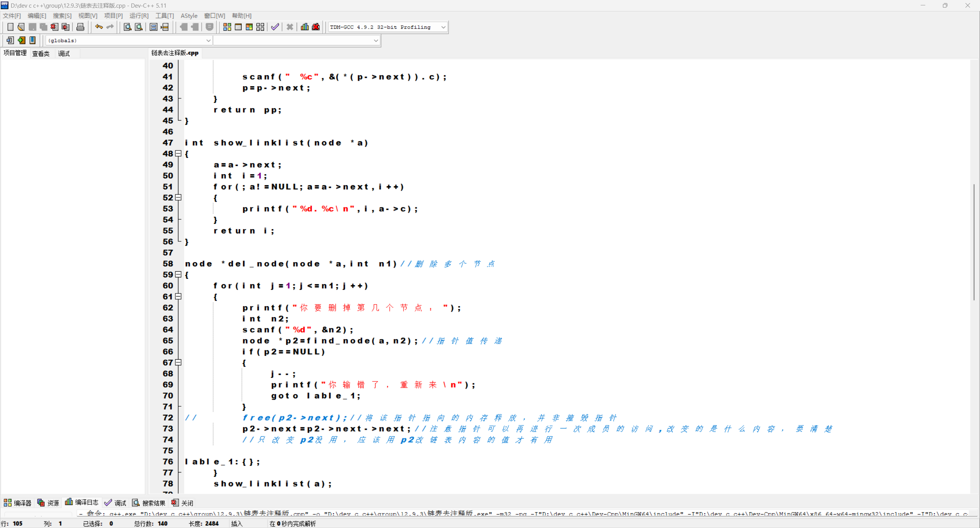This screenshot has width=980, height=528.
Task: Click the Find magnifier toolbar icon
Action: pyautogui.click(x=127, y=27)
